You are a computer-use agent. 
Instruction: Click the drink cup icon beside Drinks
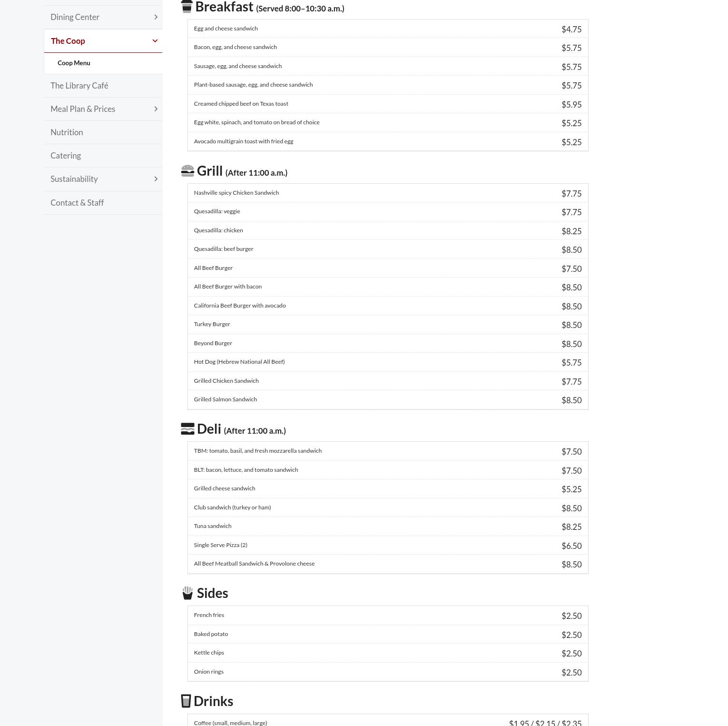point(186,701)
